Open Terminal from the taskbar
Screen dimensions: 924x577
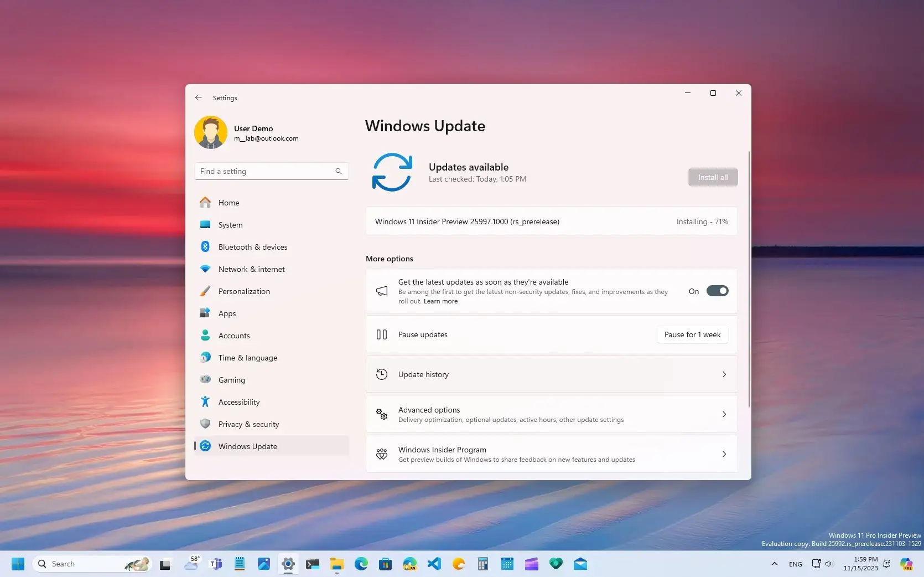point(313,564)
